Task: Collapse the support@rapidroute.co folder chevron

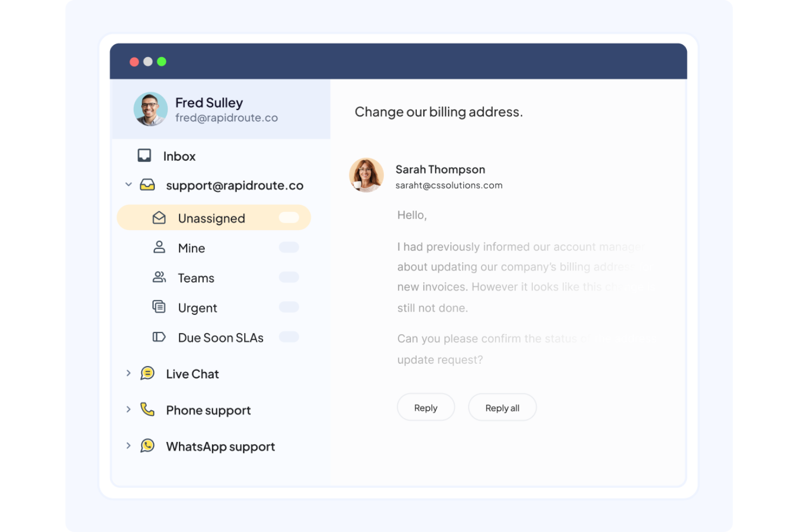Action: pyautogui.click(x=128, y=184)
